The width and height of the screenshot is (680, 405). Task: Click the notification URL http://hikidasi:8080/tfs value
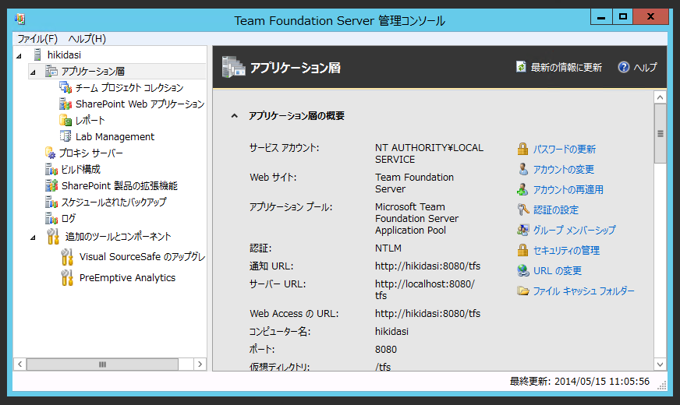[428, 266]
